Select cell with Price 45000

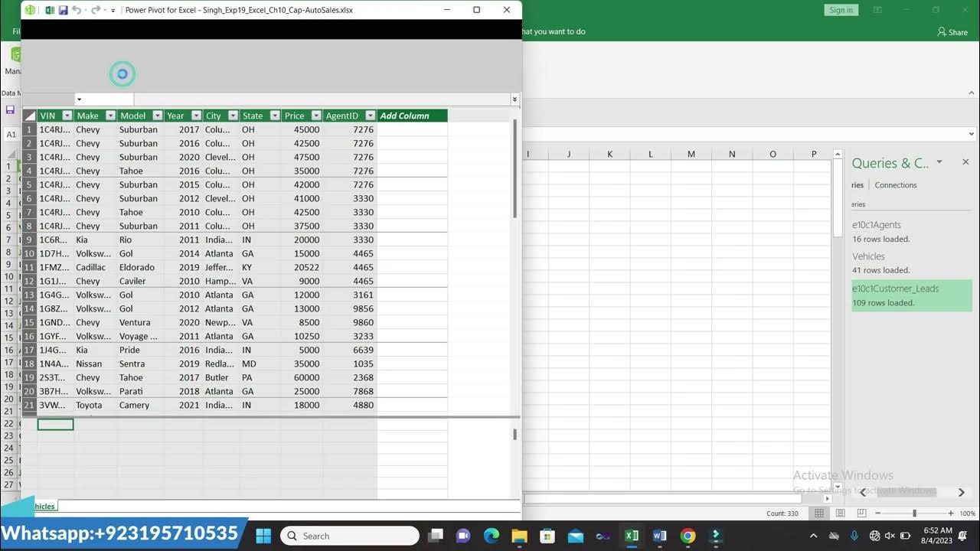click(x=301, y=129)
